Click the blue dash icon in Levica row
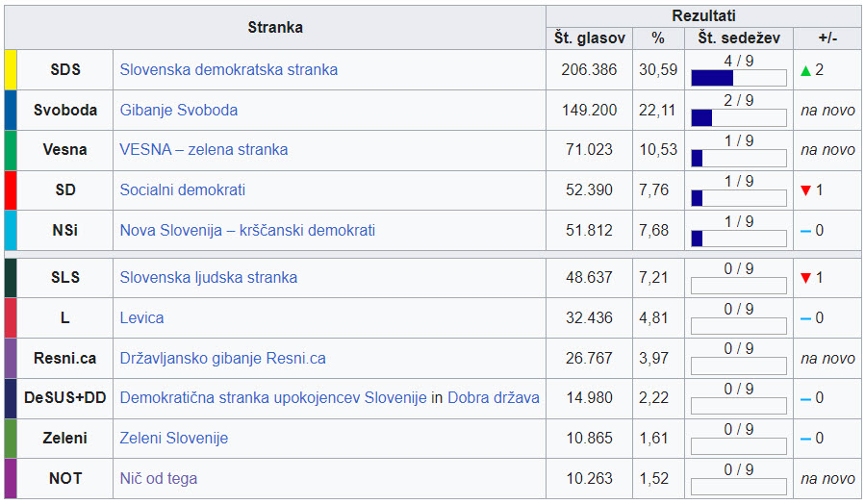This screenshot has height=504, width=865. coord(805,318)
